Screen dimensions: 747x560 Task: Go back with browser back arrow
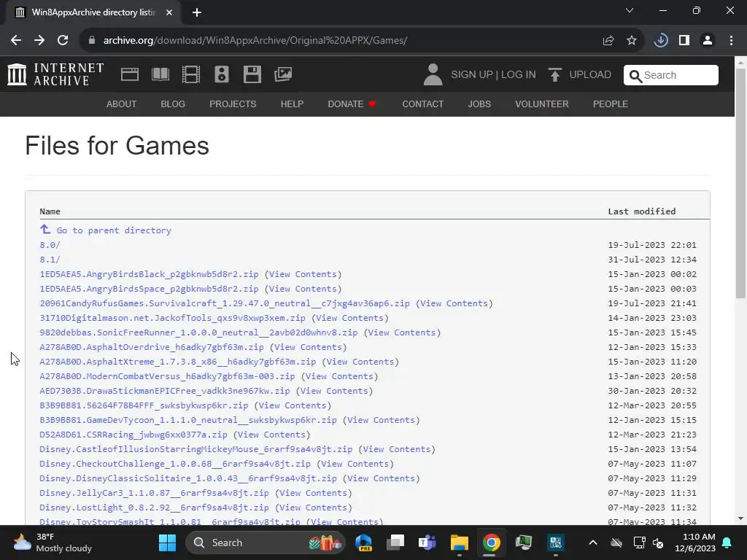[x=16, y=41]
